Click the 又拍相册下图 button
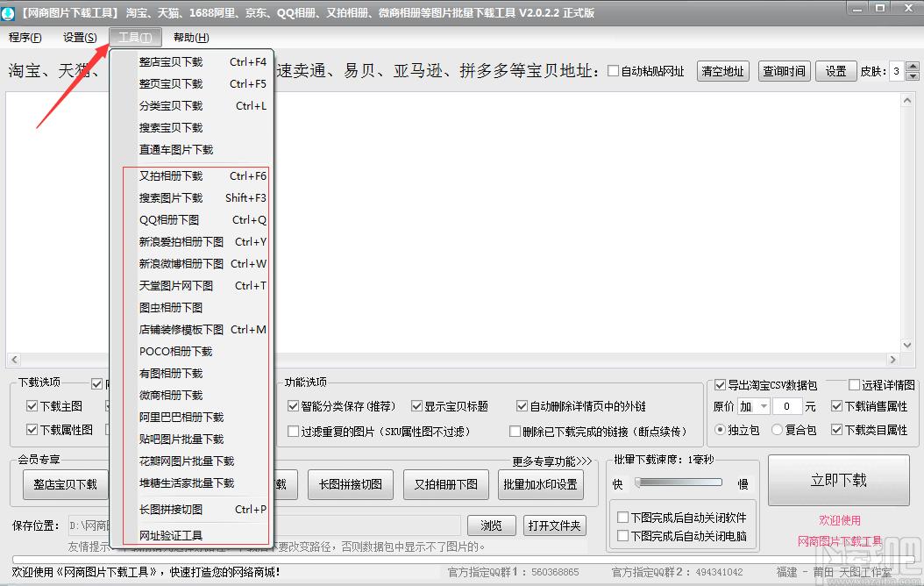Image resolution: width=924 pixels, height=586 pixels. (446, 484)
